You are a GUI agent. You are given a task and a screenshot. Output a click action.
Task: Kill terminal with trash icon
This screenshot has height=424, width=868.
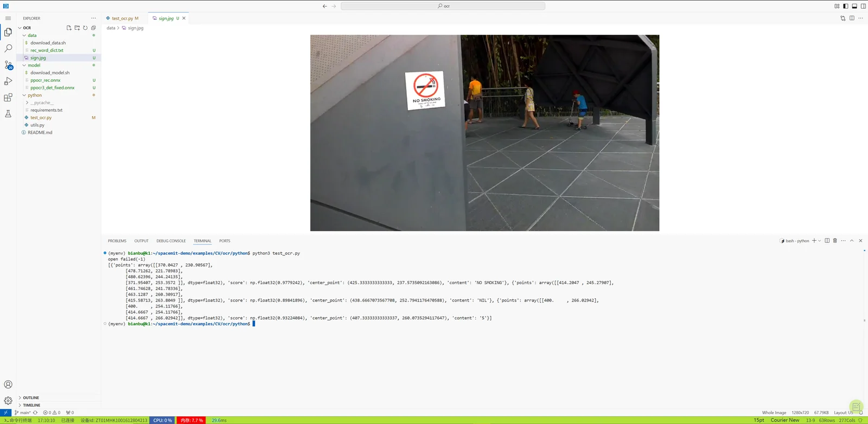coord(835,241)
